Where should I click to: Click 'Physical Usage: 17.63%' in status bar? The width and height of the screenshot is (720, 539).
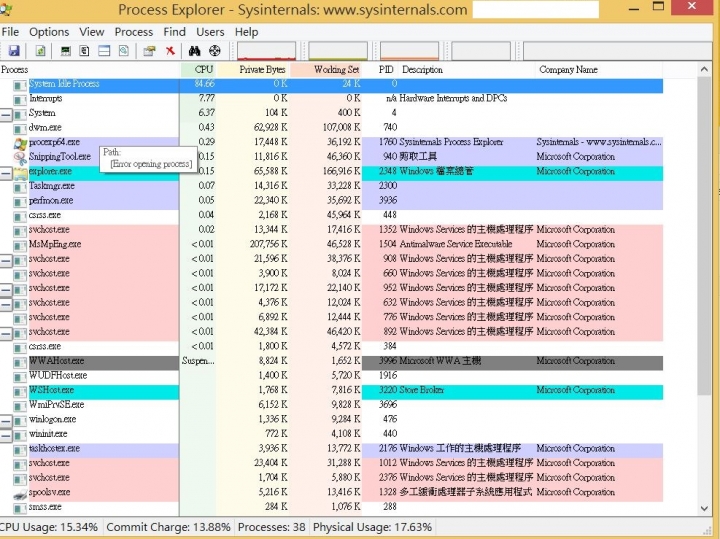click(372, 527)
